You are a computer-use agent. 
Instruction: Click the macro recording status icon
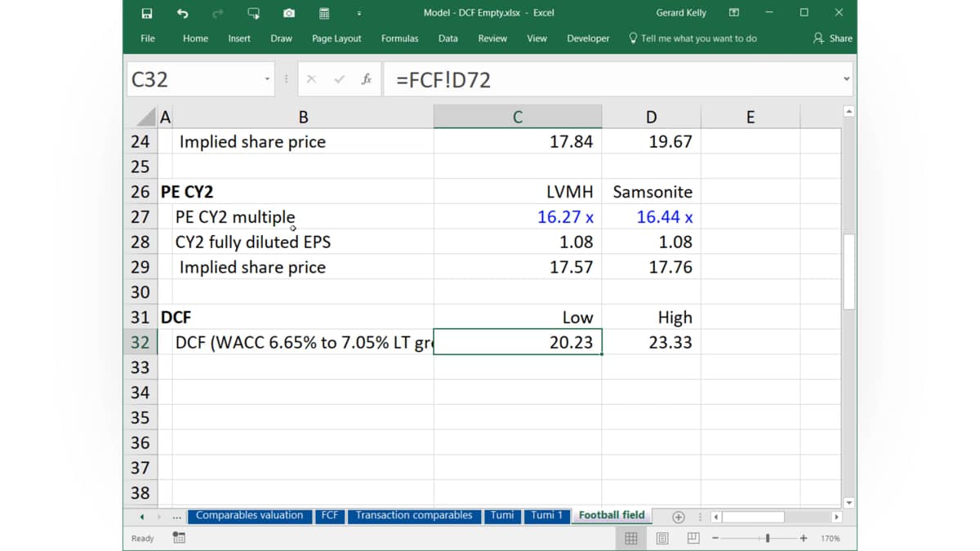point(179,538)
